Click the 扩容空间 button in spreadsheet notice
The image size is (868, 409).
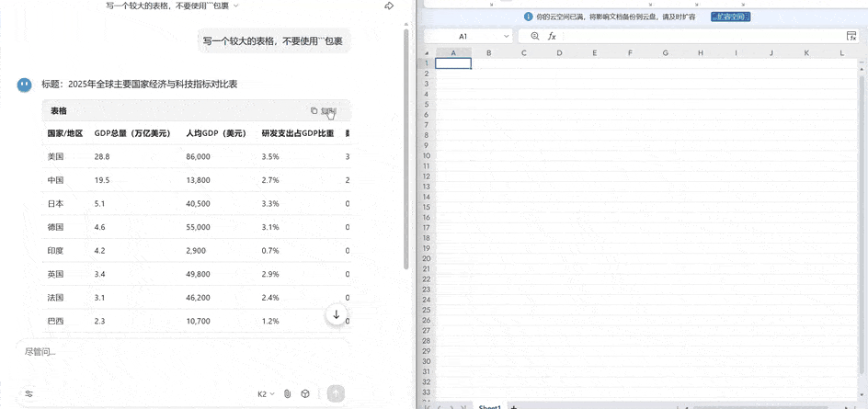[x=731, y=17]
